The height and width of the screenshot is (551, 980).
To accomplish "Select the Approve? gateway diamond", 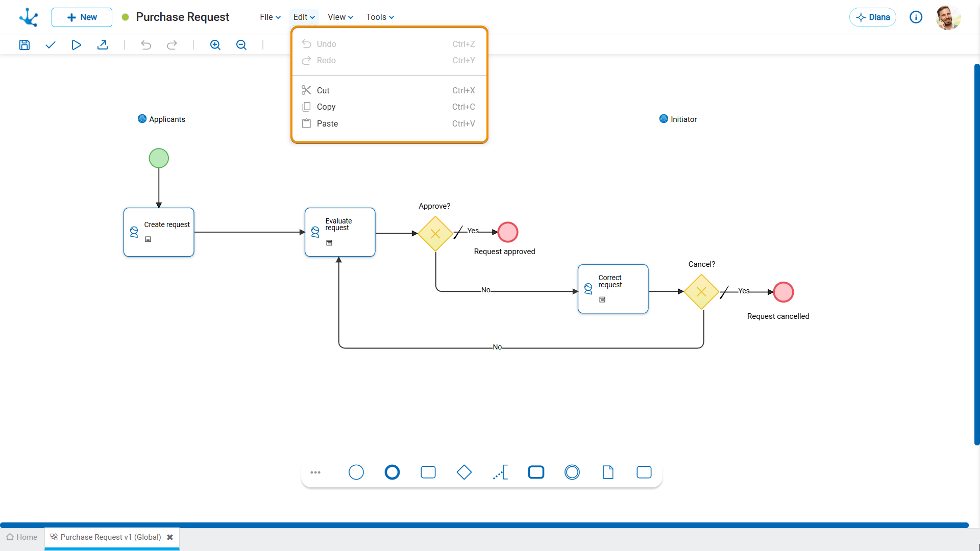I will pyautogui.click(x=435, y=234).
